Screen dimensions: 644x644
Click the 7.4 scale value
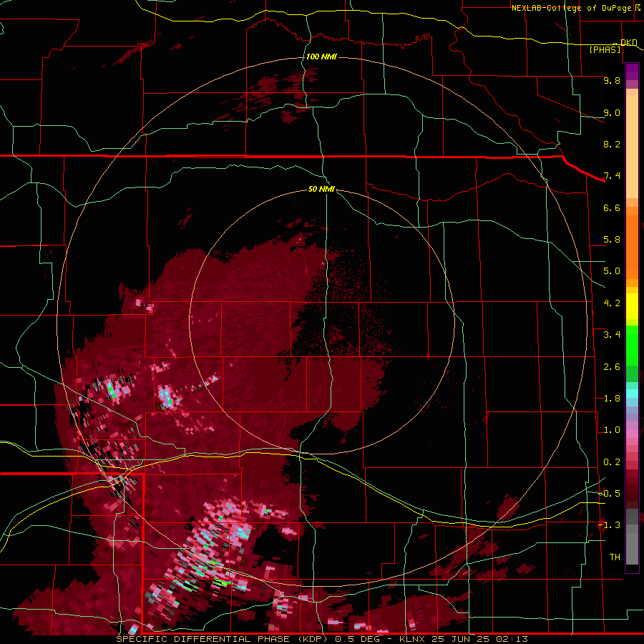pos(612,176)
